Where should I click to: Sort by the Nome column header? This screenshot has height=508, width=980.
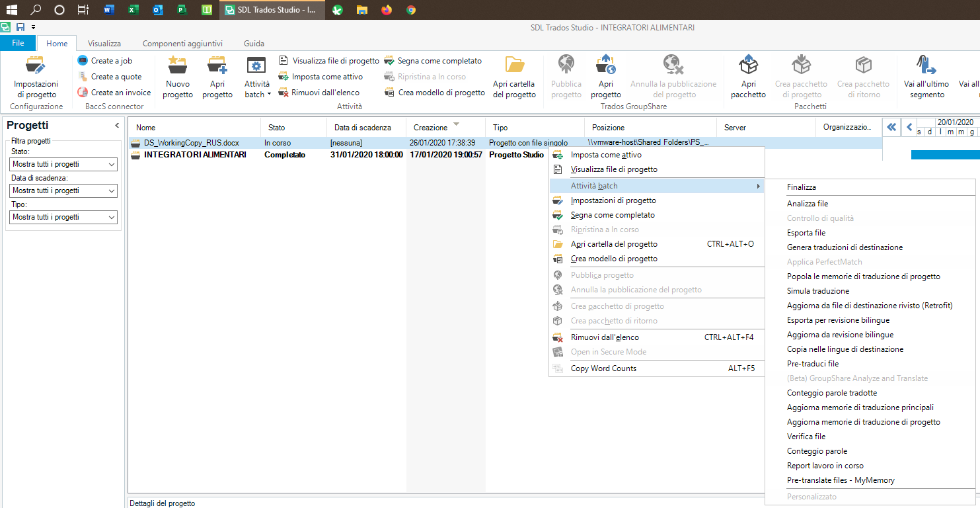click(194, 127)
